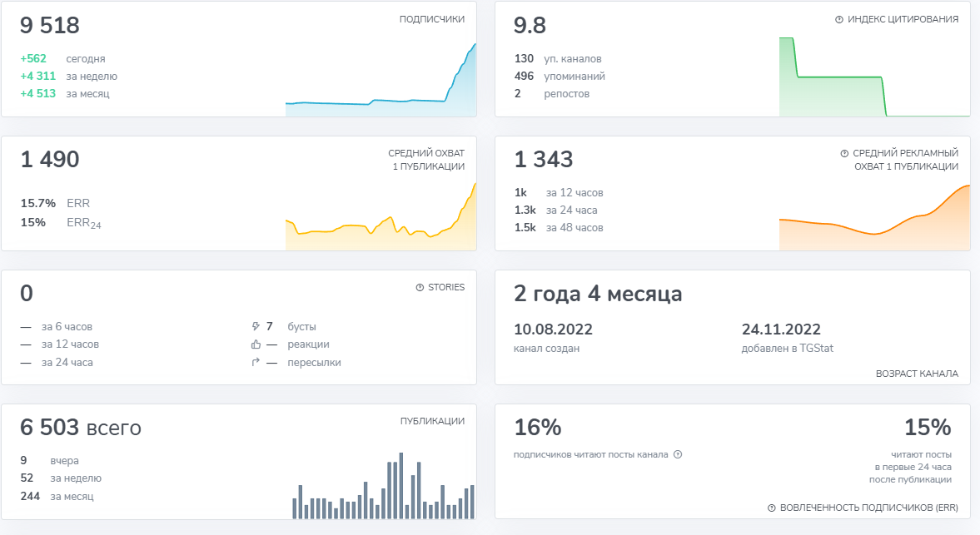Click the question mark icon next to STORIES
980x535 pixels.
click(420, 286)
